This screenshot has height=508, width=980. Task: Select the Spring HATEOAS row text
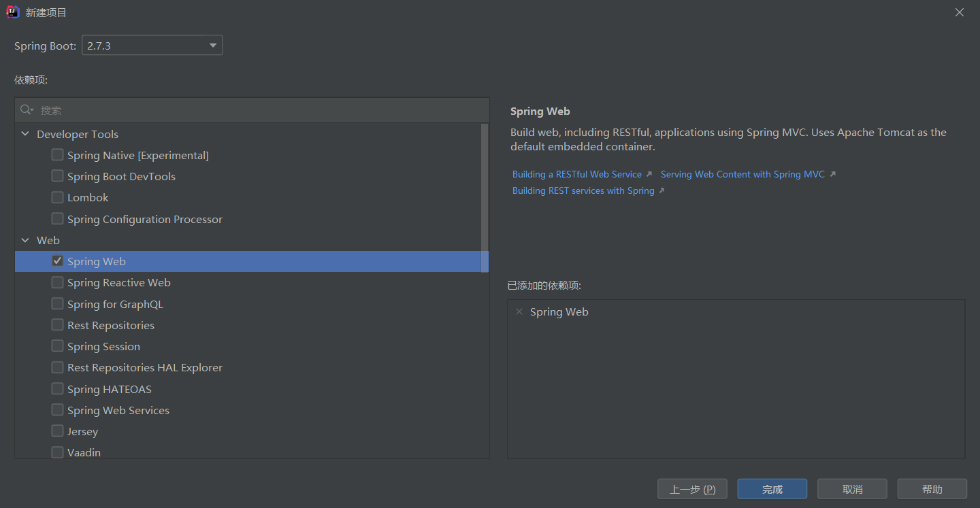click(110, 389)
